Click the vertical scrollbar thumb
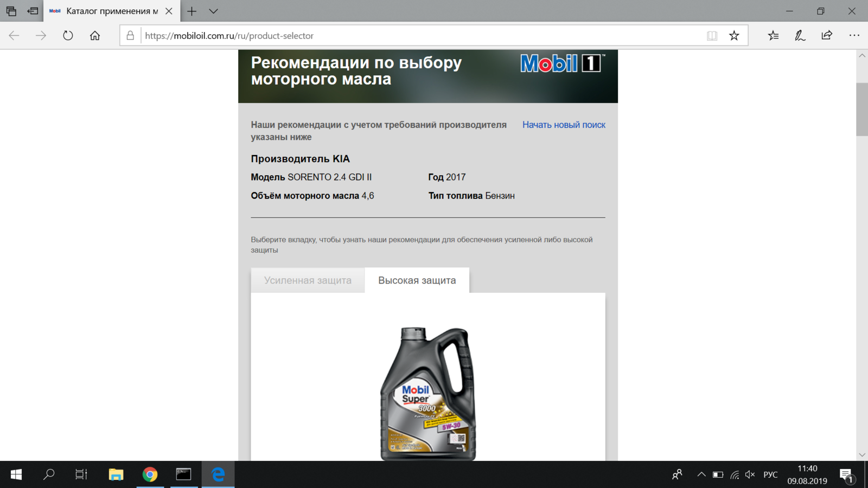Image resolution: width=868 pixels, height=488 pixels. coord(862,110)
